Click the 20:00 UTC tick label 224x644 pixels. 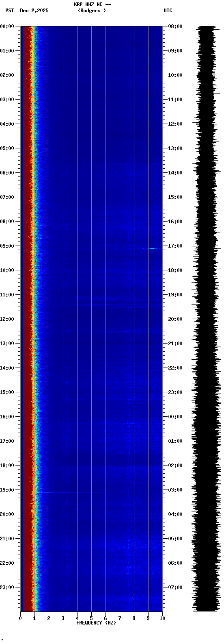(175, 319)
